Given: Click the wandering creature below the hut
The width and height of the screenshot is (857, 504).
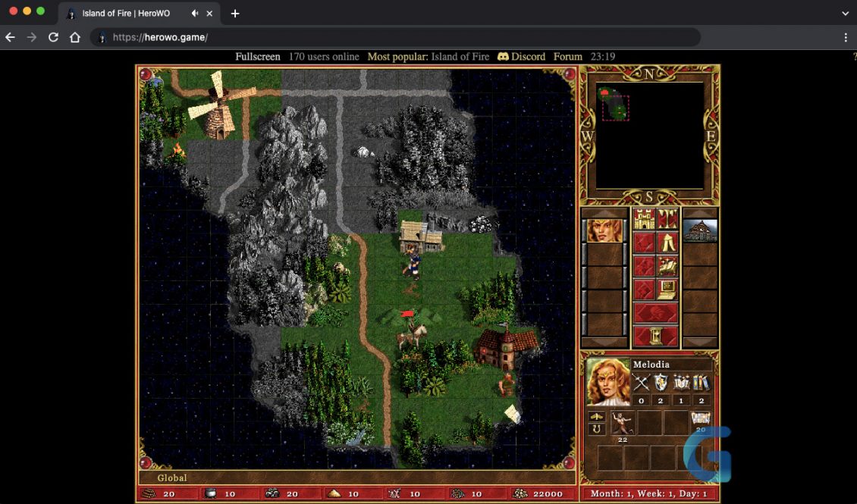Looking at the screenshot, I should (413, 263).
